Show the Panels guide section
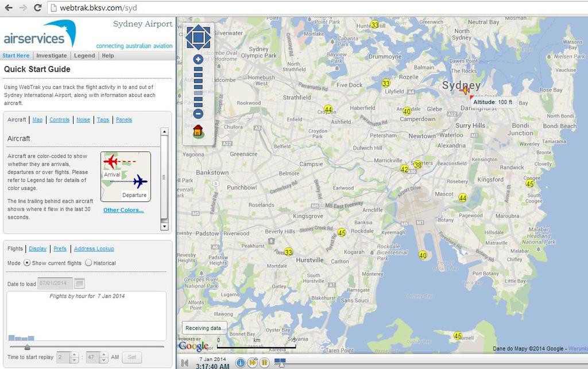The image size is (588, 369). tap(124, 120)
